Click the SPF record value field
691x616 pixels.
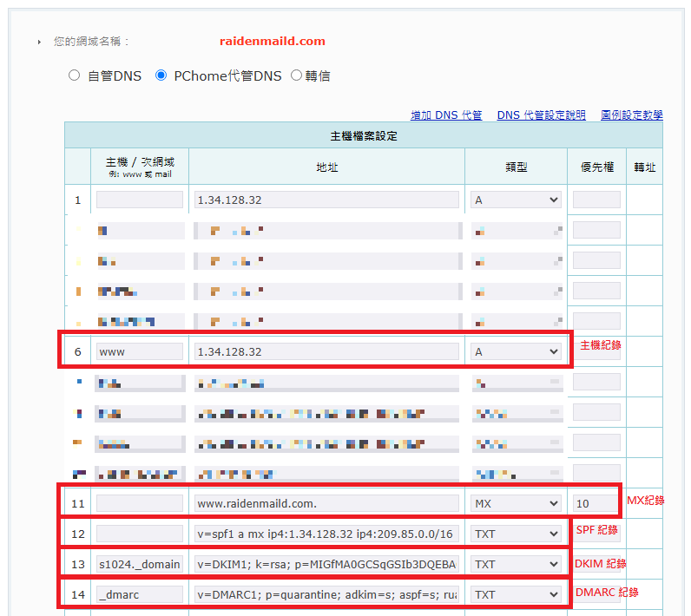pyautogui.click(x=326, y=534)
